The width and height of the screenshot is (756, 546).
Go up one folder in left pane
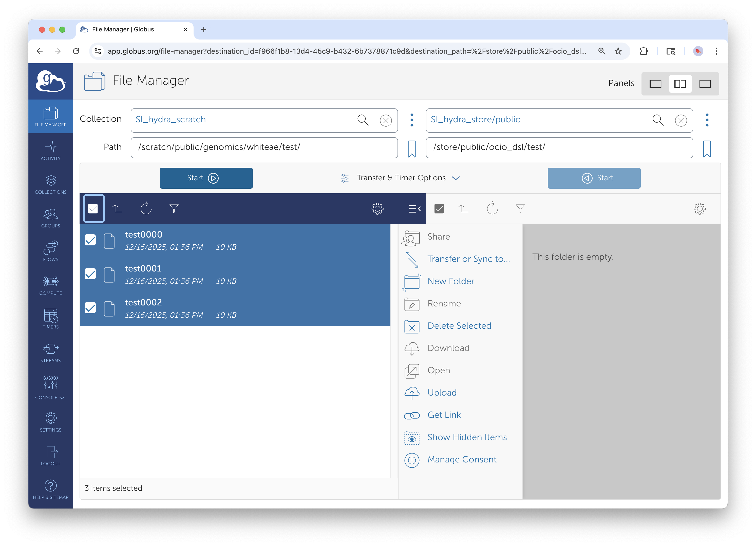click(x=117, y=208)
